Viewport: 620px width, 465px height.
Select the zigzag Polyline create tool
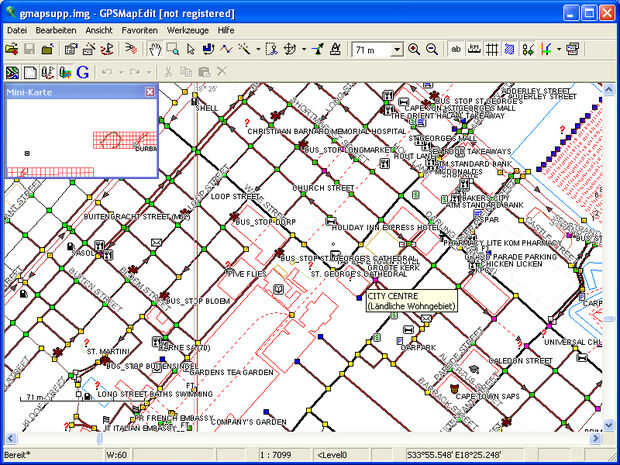(226, 49)
